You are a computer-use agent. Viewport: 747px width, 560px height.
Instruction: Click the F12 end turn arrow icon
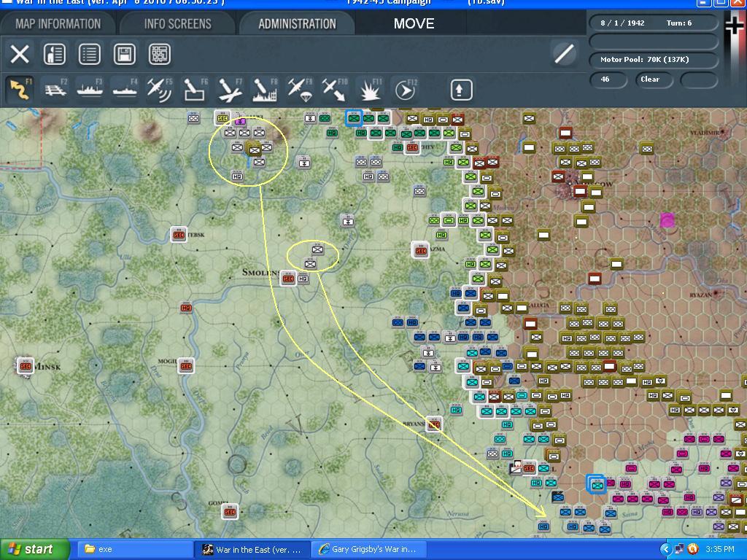(405, 90)
